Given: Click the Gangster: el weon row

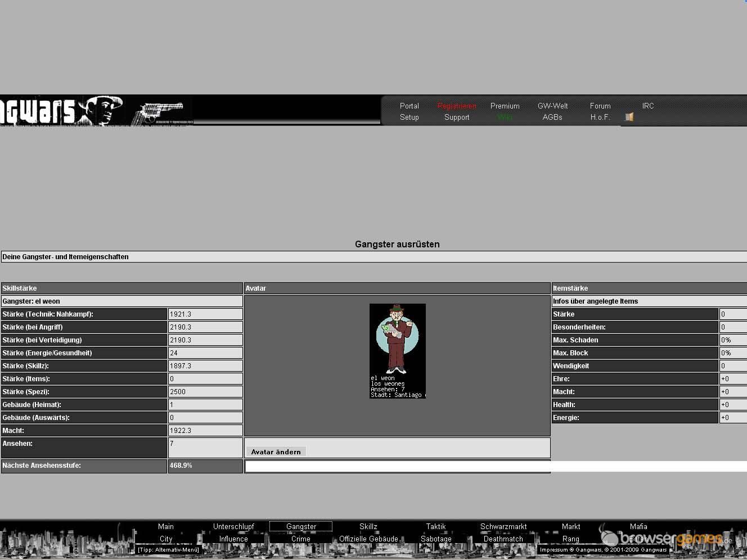Looking at the screenshot, I should 122,301.
